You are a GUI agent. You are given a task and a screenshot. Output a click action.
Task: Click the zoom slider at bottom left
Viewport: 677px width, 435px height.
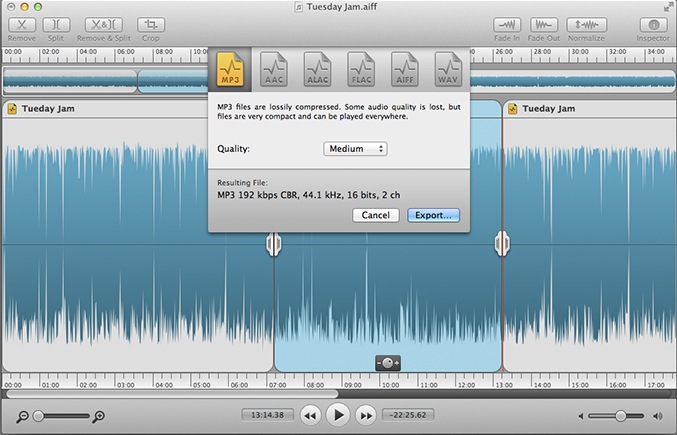38,415
